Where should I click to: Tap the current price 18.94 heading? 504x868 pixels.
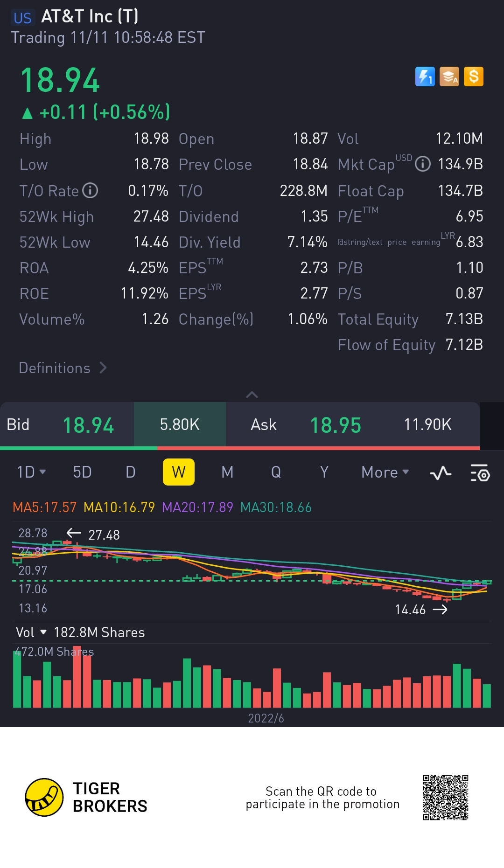click(x=60, y=80)
